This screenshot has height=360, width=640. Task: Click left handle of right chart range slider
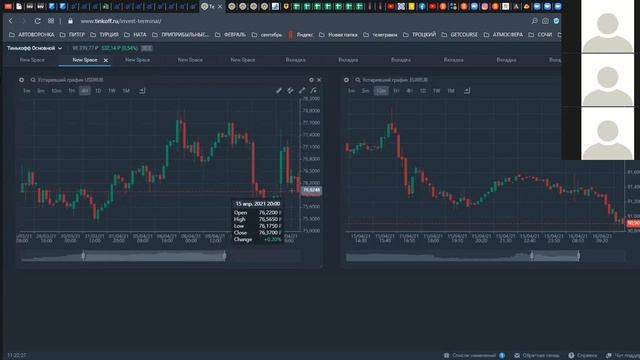pyautogui.click(x=531, y=256)
